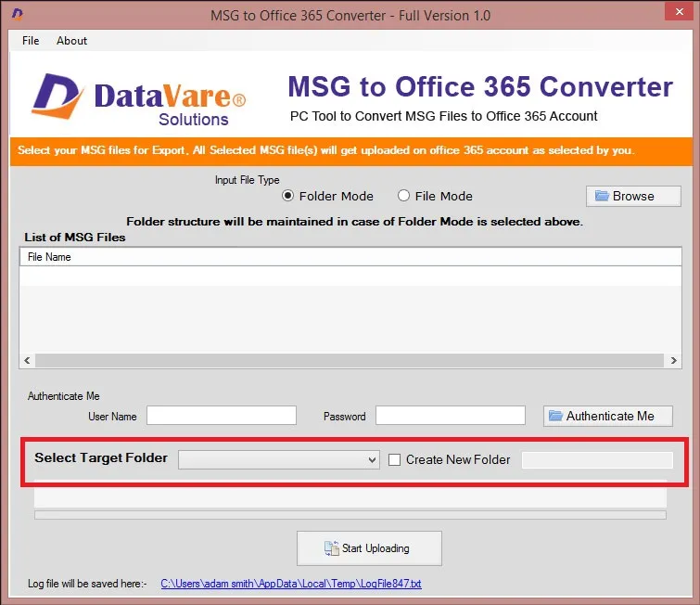Open the Select Target Folder dropdown

point(278,460)
